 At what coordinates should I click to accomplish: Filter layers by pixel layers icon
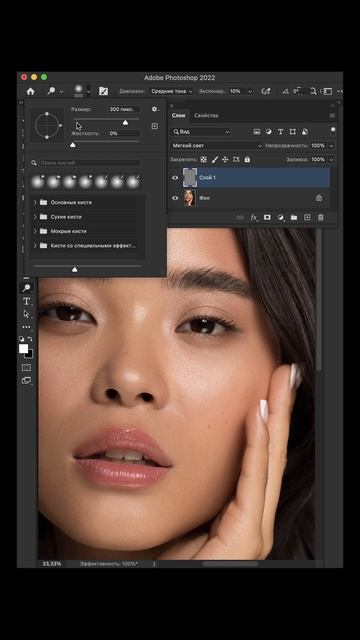257,132
